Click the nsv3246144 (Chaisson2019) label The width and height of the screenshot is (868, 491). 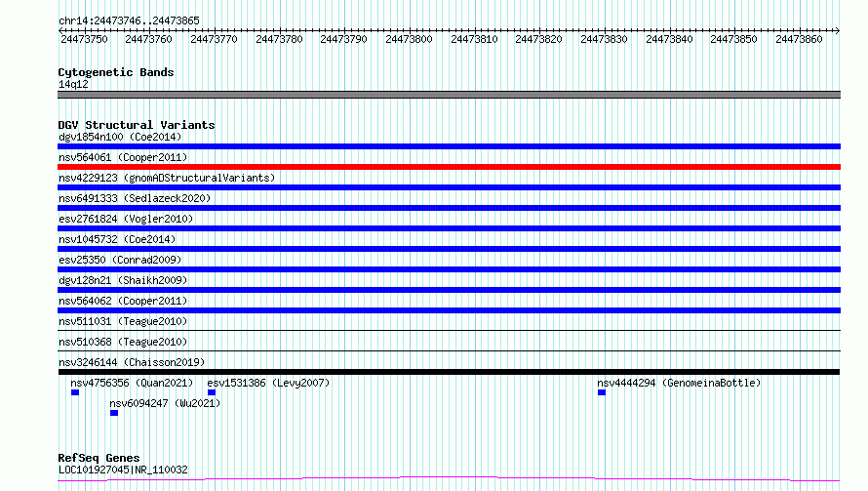[x=132, y=362]
